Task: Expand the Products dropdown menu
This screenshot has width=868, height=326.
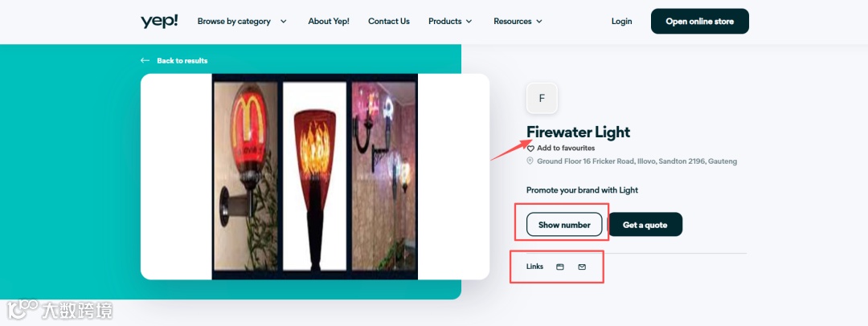Action: pos(450,22)
